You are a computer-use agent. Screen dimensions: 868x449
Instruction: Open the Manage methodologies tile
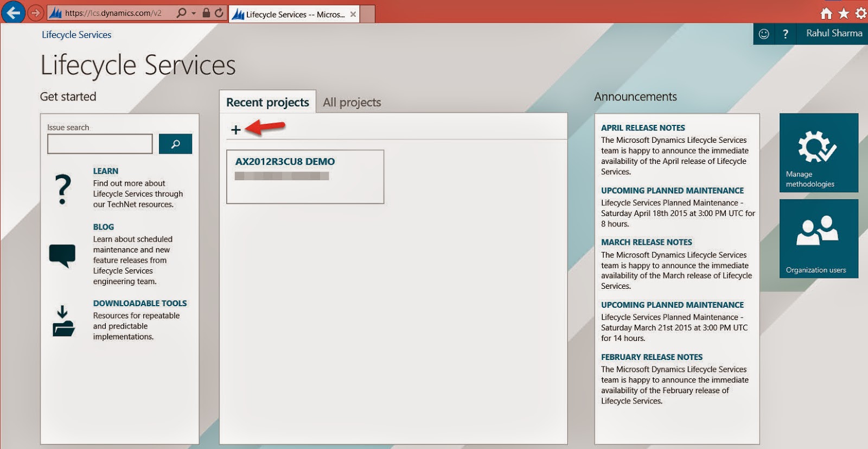(x=819, y=153)
